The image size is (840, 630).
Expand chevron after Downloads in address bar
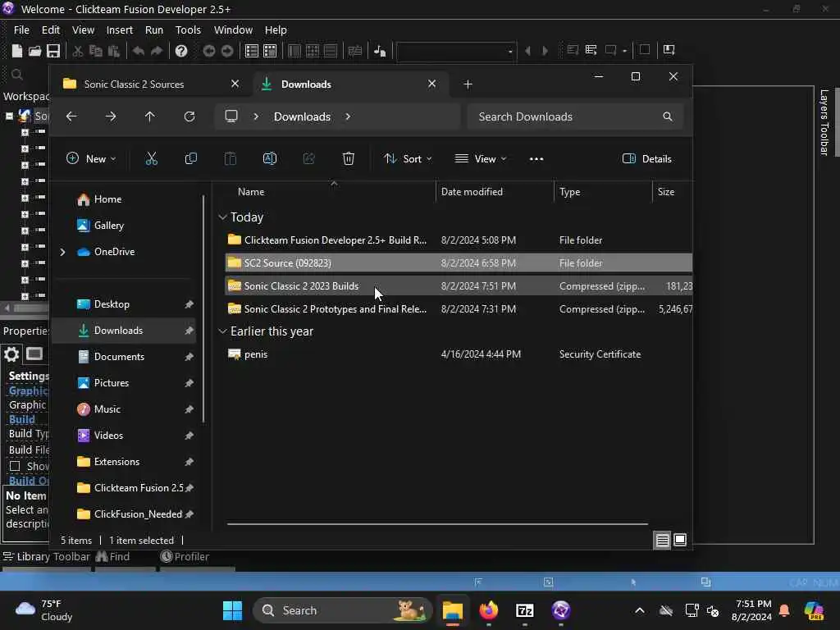point(348,116)
